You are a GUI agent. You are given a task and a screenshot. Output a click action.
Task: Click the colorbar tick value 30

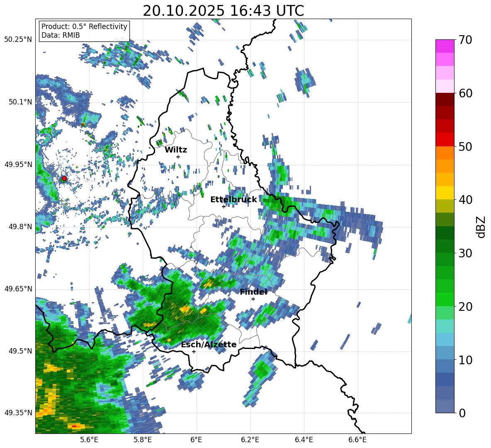coord(465,253)
